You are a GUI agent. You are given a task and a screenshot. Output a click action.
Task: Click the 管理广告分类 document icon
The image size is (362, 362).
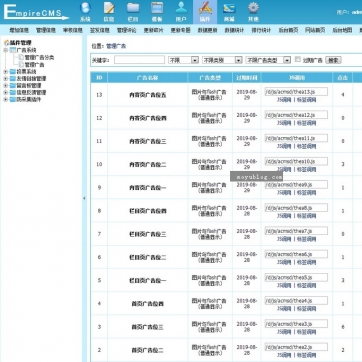(x=21, y=57)
